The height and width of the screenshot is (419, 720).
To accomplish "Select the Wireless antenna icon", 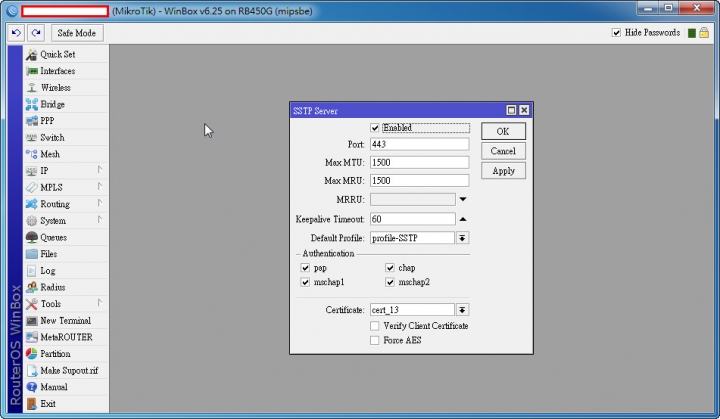I will [x=32, y=87].
